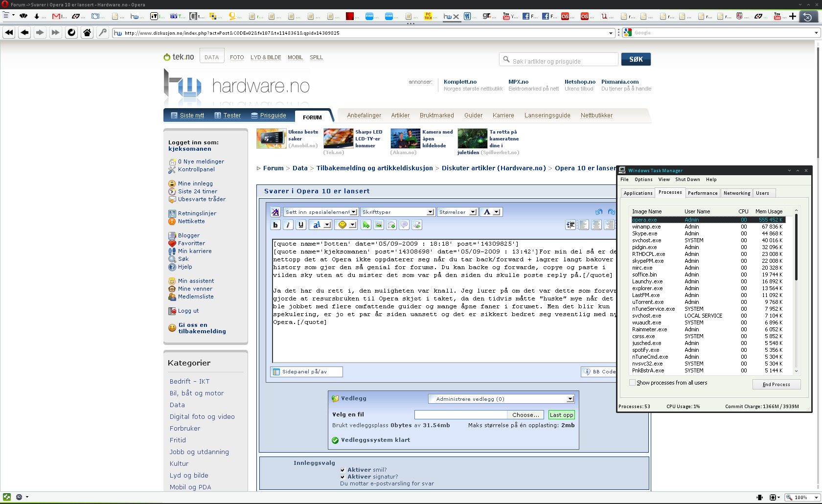
Task: Switch to the Gmail tab
Action: 59,16
